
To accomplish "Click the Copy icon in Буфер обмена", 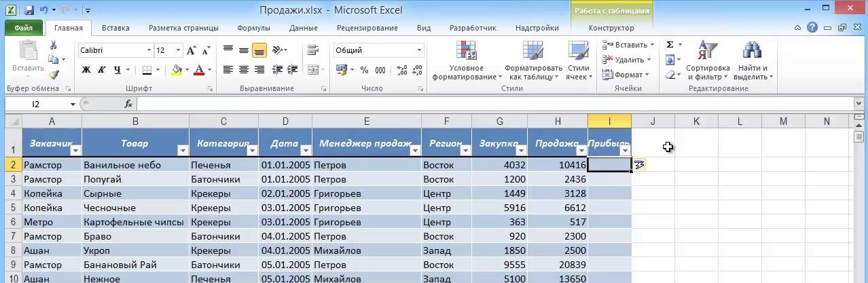I will [x=52, y=60].
